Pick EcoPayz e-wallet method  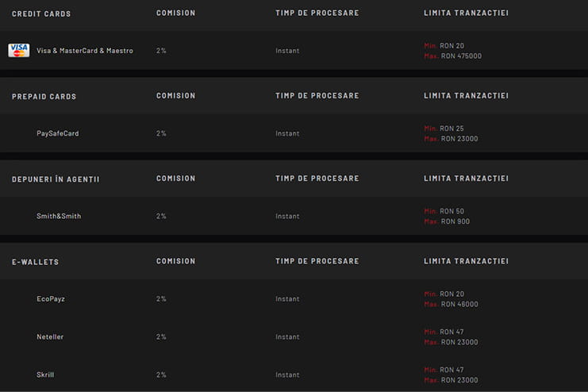click(51, 299)
